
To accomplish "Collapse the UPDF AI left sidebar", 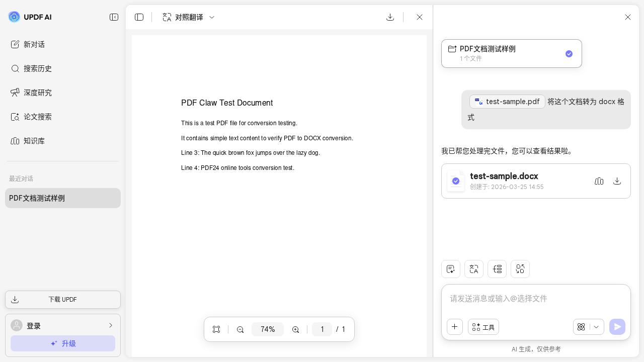I will point(114,17).
